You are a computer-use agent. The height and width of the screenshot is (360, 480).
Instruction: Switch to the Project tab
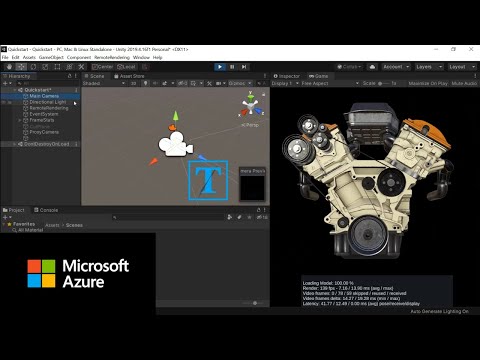coord(14,210)
